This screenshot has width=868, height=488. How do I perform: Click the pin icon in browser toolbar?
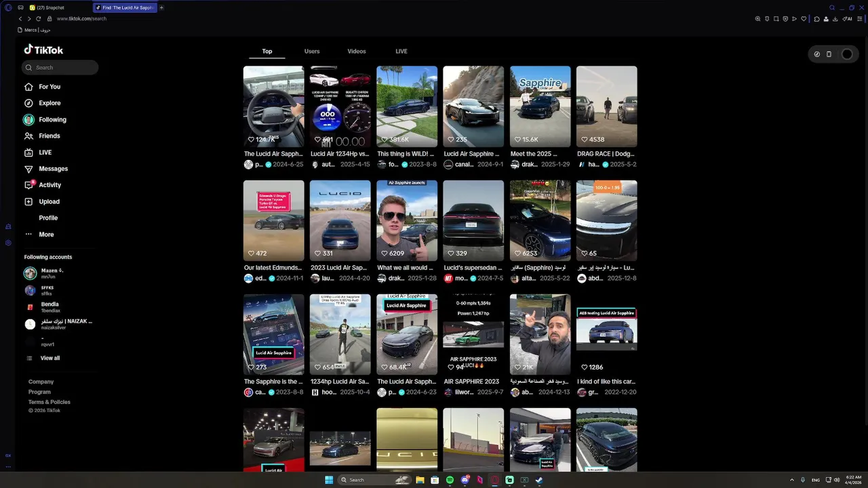(767, 19)
